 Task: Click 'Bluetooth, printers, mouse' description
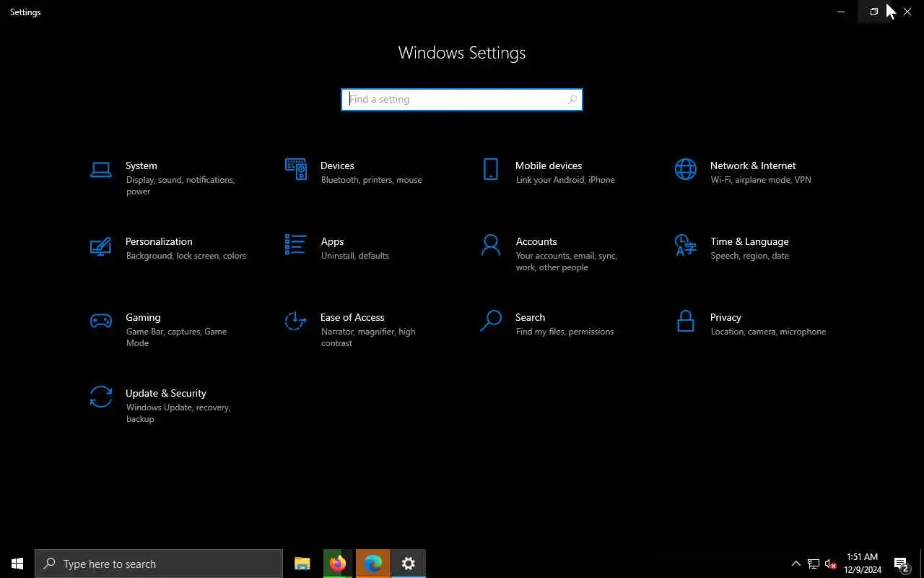(x=372, y=180)
